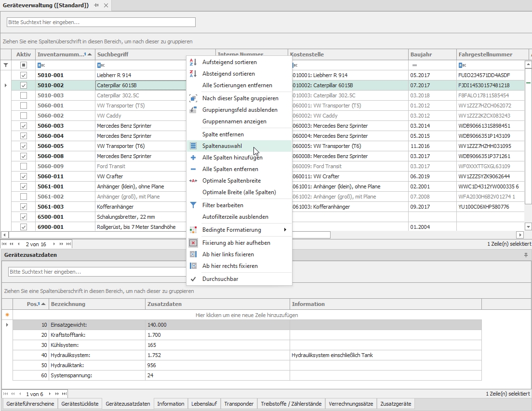This screenshot has height=411, width=532.
Task: Toggle the 'Durchsuchbar' checkmark option
Action: point(220,279)
